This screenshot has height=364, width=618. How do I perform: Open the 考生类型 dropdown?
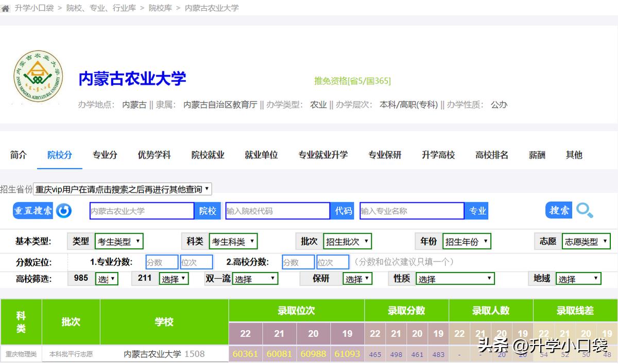coord(119,241)
